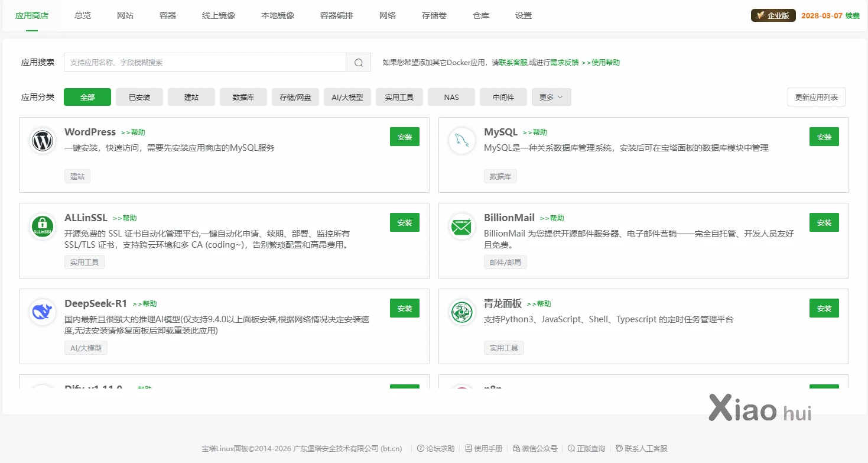
Task: Click the DeepSeek-R1 whale icon
Action: coord(43,313)
